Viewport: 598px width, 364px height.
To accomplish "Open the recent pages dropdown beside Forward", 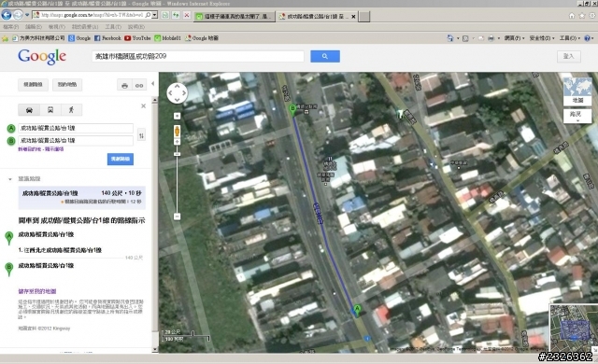I will click(27, 15).
